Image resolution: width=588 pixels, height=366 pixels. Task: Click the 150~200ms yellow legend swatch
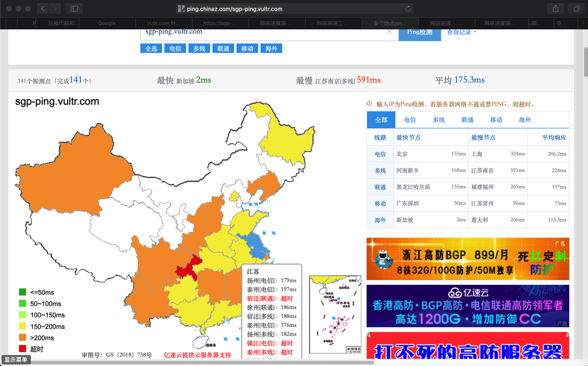pos(22,326)
